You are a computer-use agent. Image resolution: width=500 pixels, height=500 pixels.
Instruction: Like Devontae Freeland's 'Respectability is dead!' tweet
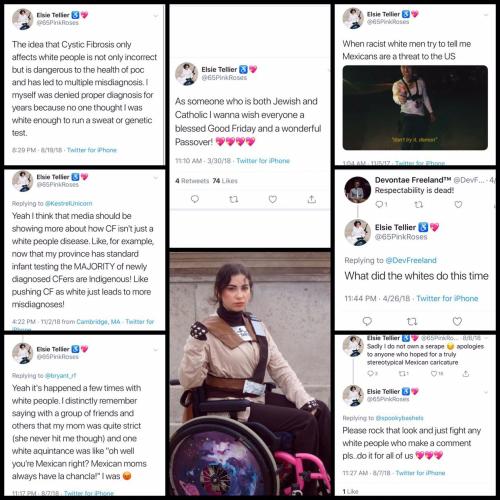458,204
